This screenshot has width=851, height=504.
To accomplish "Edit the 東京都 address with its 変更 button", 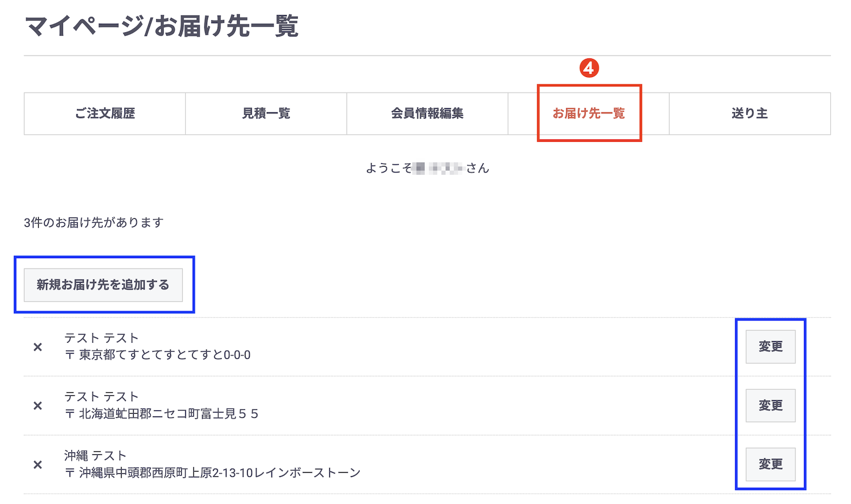I will point(771,347).
